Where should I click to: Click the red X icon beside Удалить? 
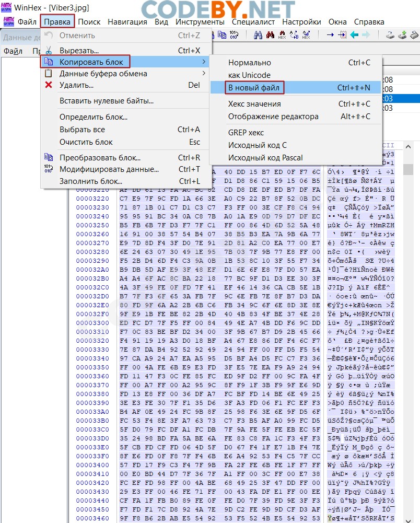pos(49,85)
